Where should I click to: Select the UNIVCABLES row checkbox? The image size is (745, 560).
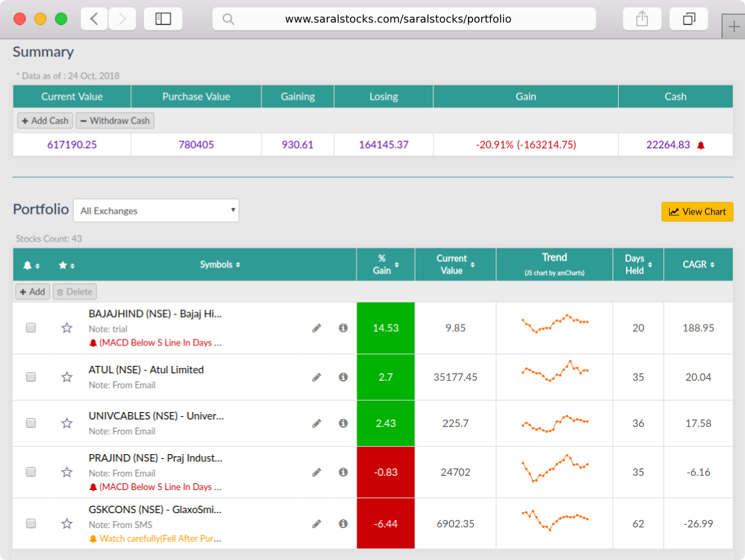pyautogui.click(x=31, y=423)
